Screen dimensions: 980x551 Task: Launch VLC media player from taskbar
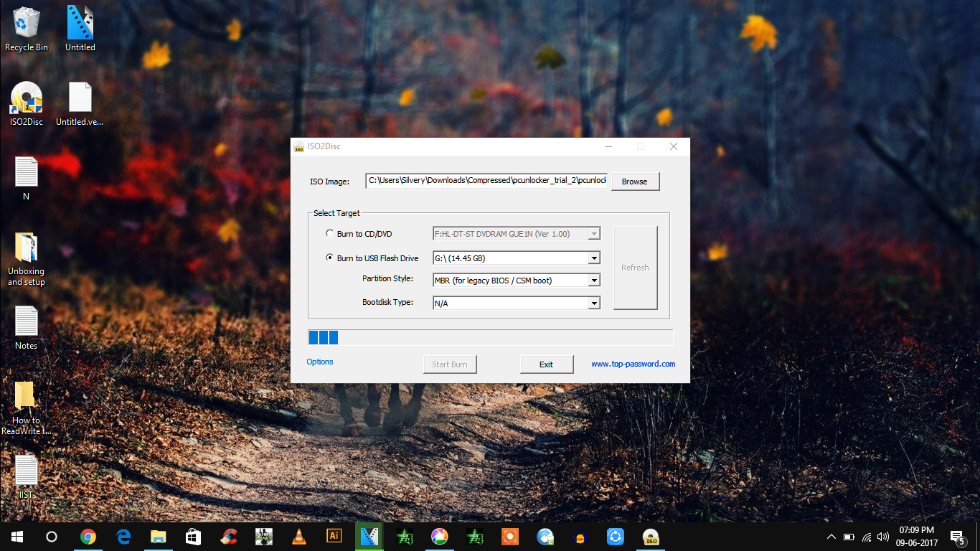[299, 537]
